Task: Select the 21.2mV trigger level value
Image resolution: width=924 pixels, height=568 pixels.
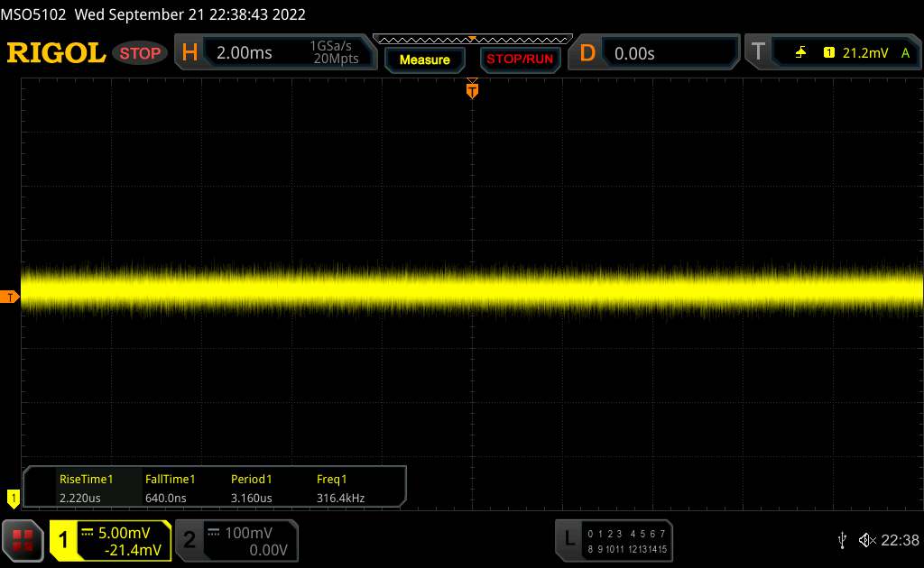Action: tap(865, 53)
